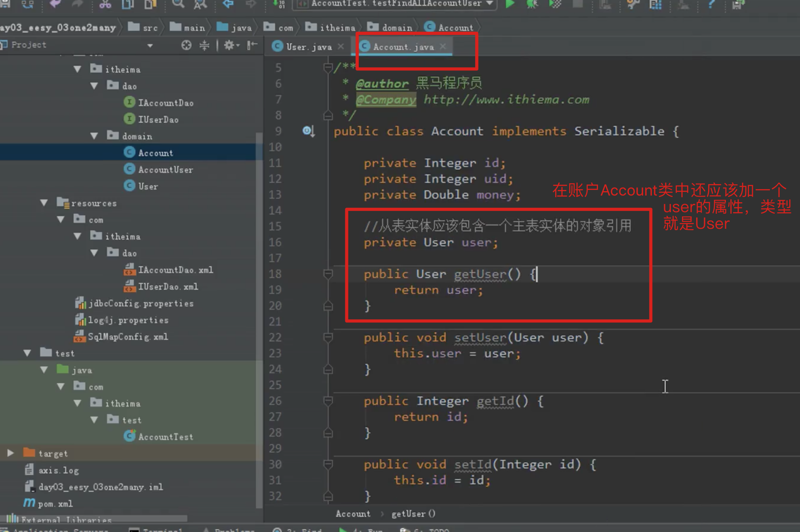Fold the setUser method at line 22

[x=328, y=337]
